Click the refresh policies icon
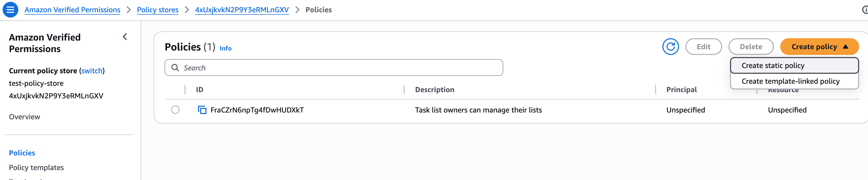The image size is (868, 180). 670,47
